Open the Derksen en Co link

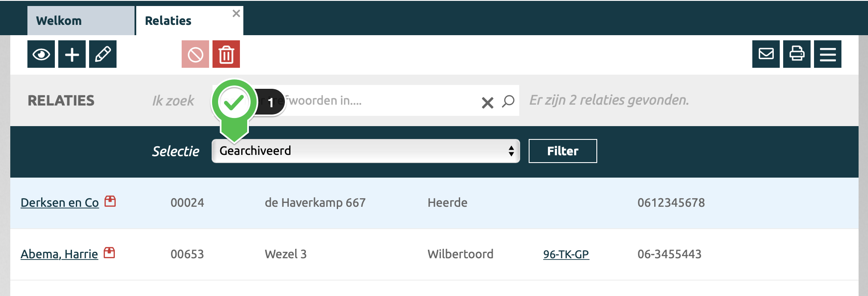[x=60, y=202]
